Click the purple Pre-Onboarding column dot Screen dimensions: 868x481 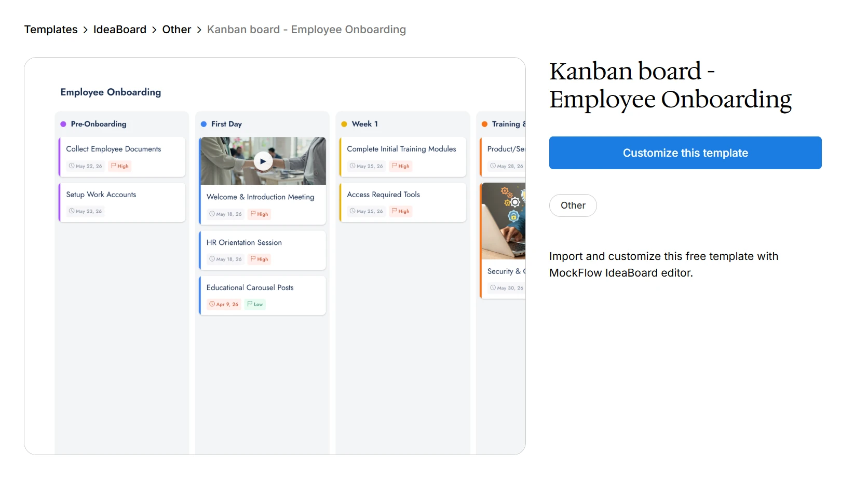63,124
